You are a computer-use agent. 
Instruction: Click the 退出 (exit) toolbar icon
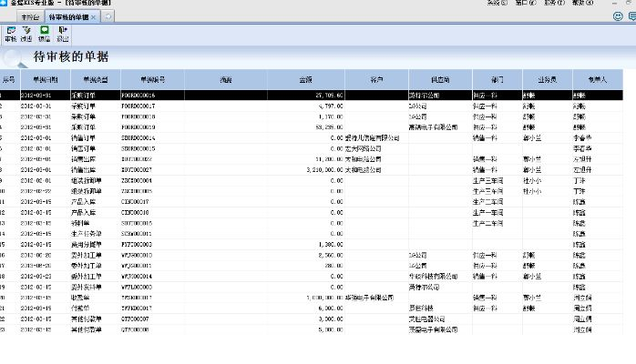[63, 34]
